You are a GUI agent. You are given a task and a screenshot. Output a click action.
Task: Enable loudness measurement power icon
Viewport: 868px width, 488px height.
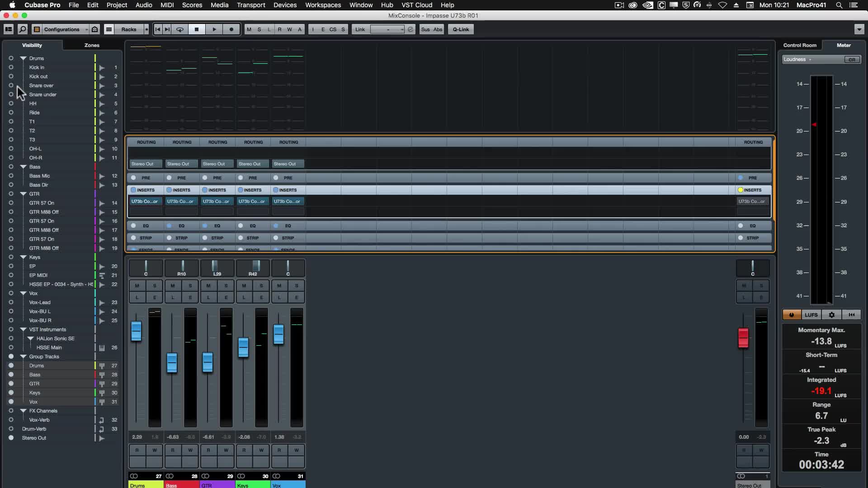[792, 315]
